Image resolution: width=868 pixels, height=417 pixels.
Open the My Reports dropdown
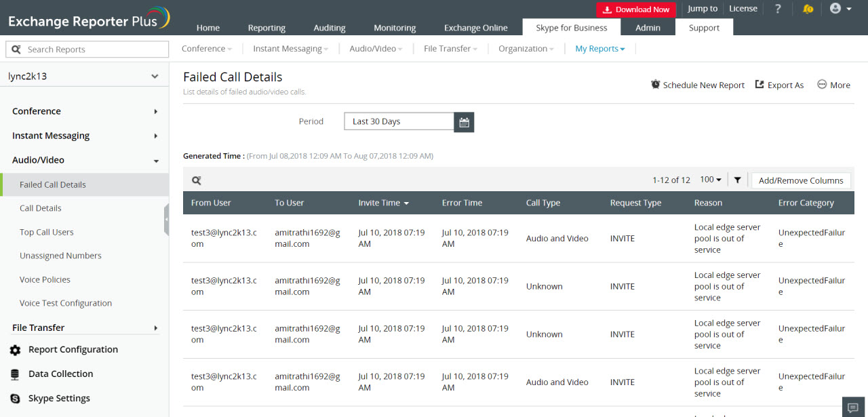click(x=600, y=49)
